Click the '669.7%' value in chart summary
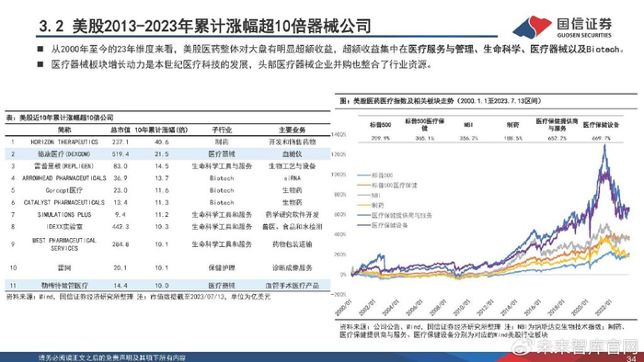The width and height of the screenshot is (644, 362). [x=601, y=138]
